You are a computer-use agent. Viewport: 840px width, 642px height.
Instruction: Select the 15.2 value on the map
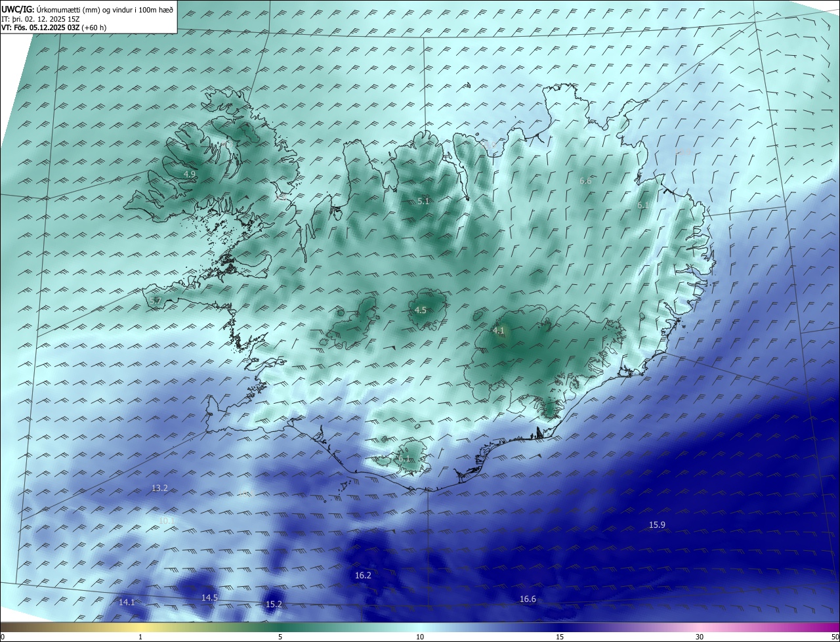click(274, 604)
